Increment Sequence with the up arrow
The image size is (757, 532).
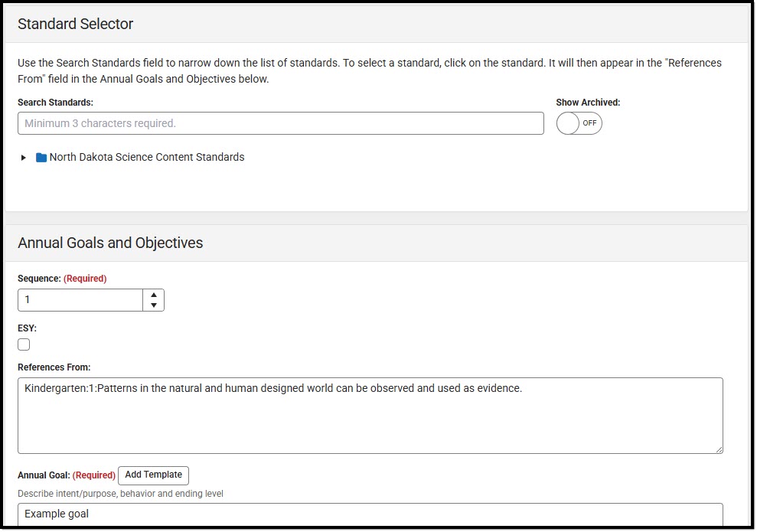(153, 294)
